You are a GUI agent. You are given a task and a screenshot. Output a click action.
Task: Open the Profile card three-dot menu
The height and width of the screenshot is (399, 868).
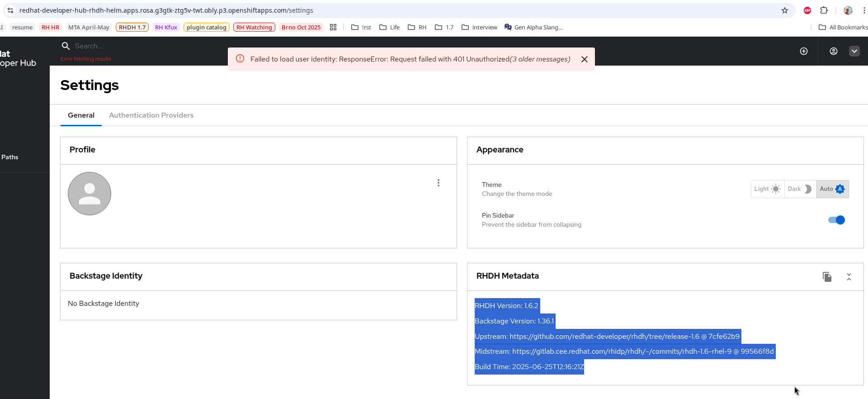[439, 183]
